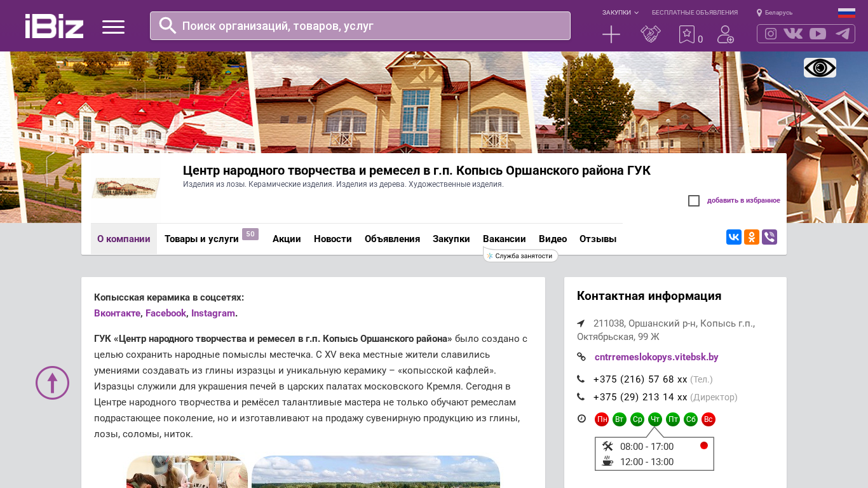Click scroll-to-top arrow button
The height and width of the screenshot is (488, 868).
[x=52, y=383]
